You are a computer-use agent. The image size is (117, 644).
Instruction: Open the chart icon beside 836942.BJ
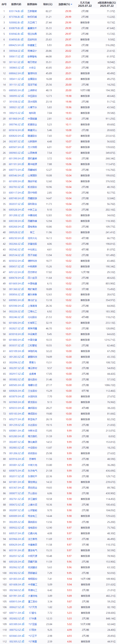click(22, 34)
